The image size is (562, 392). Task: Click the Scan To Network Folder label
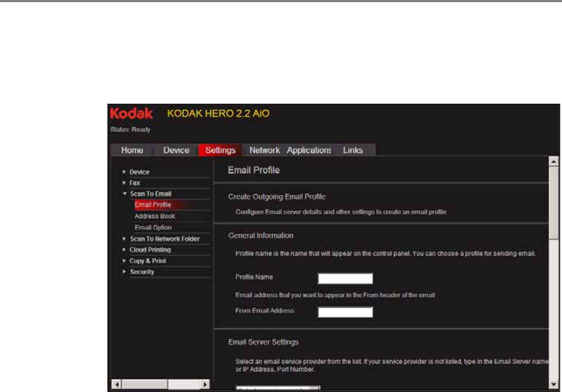165,239
